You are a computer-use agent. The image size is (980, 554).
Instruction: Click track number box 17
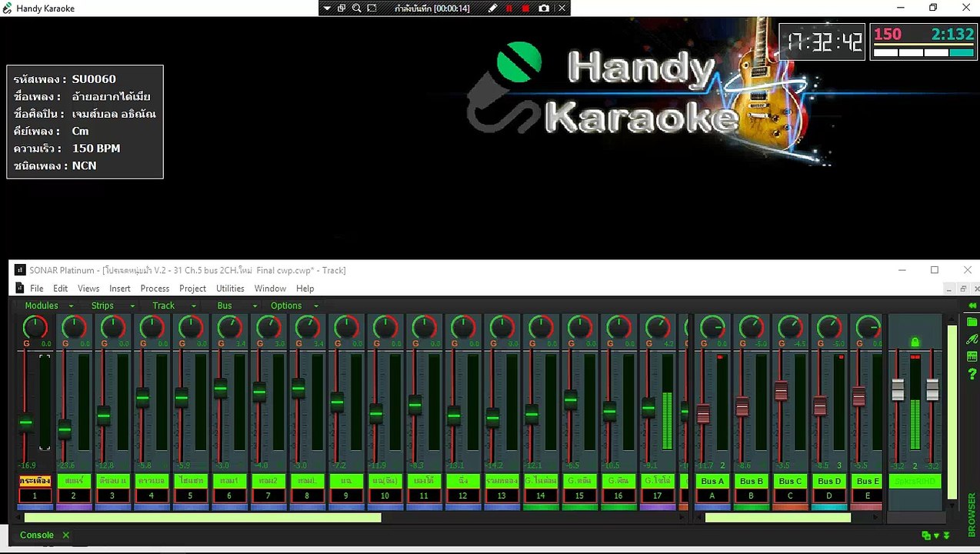(x=657, y=496)
